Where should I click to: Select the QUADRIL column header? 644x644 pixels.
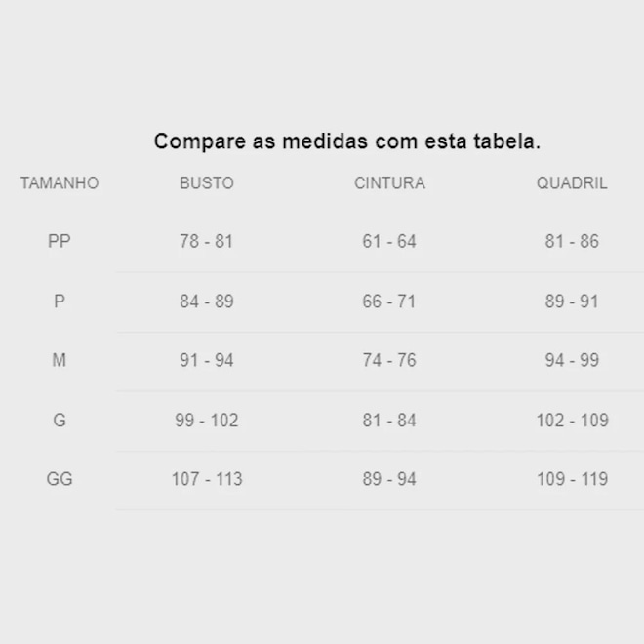tap(572, 183)
